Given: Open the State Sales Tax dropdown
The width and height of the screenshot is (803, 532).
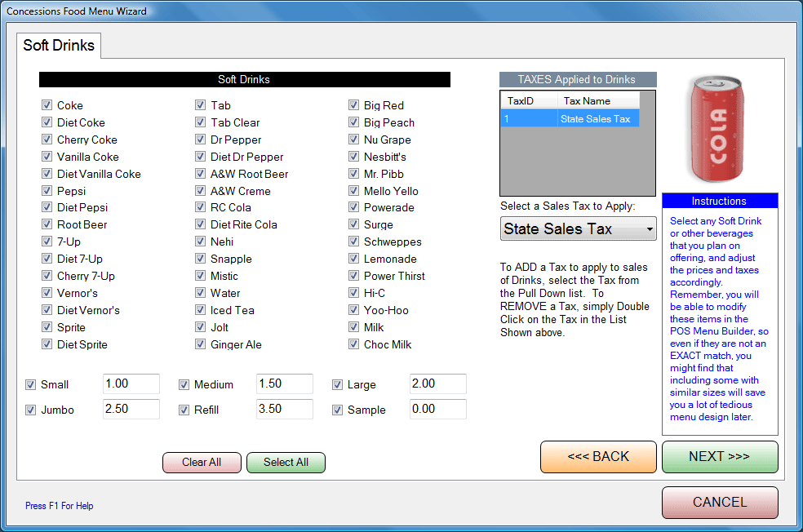Looking at the screenshot, I should click(x=579, y=229).
